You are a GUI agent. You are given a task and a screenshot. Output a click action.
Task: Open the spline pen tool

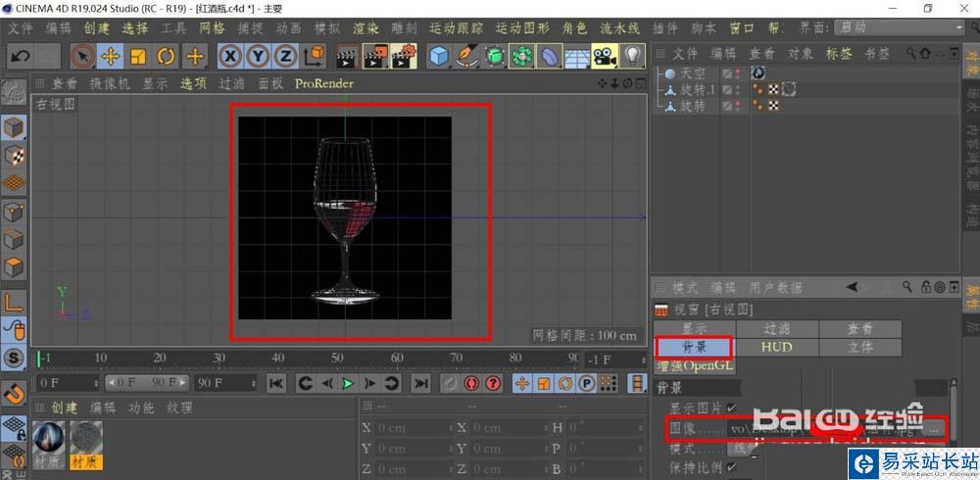[466, 56]
